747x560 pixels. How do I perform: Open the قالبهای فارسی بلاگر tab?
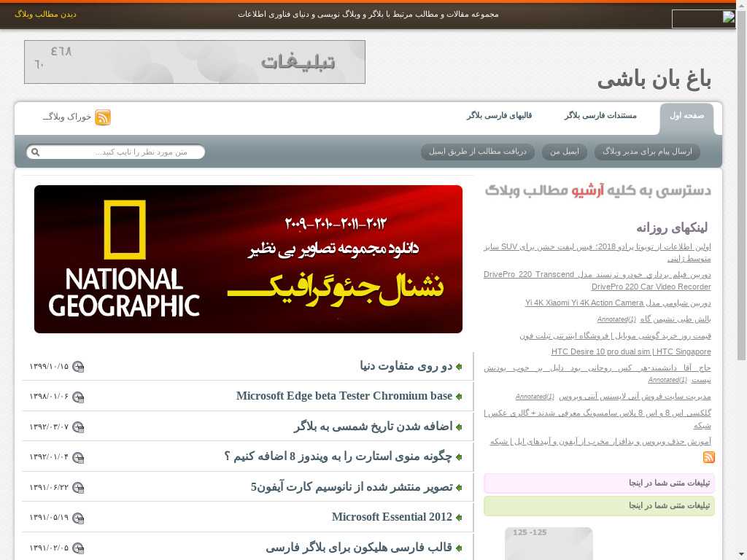(499, 116)
